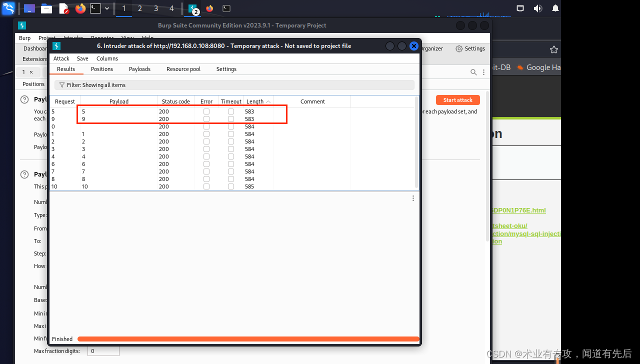
Task: Open the three-dot menu beside search magnifier
Action: [483, 72]
